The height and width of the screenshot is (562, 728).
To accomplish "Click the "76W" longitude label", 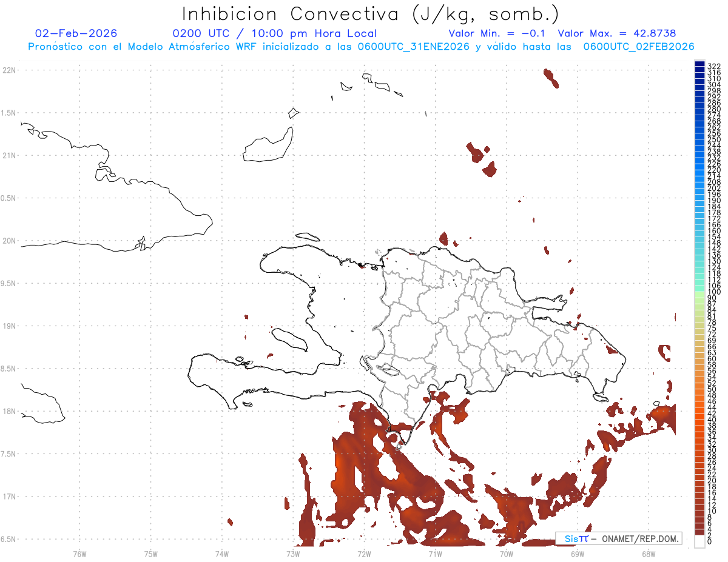I will point(80,553).
